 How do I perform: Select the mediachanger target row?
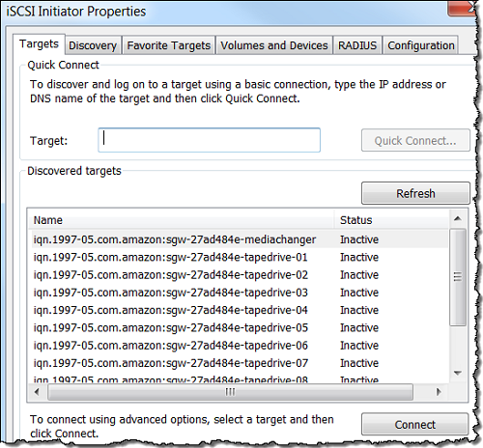pos(239,239)
